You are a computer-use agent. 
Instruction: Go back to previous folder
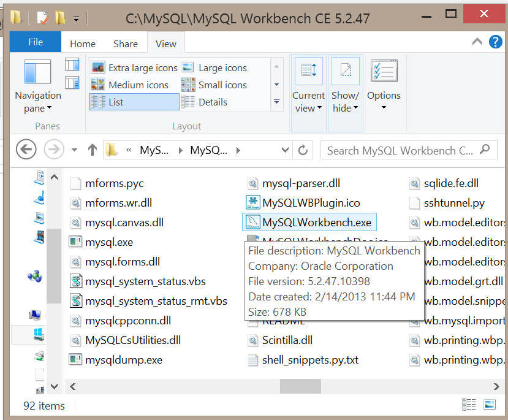(26, 150)
